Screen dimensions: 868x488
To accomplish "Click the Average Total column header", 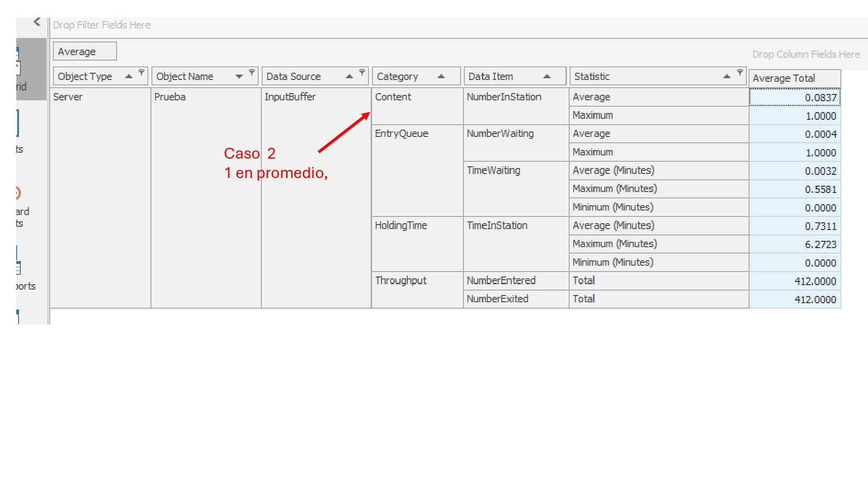I will click(x=794, y=79).
